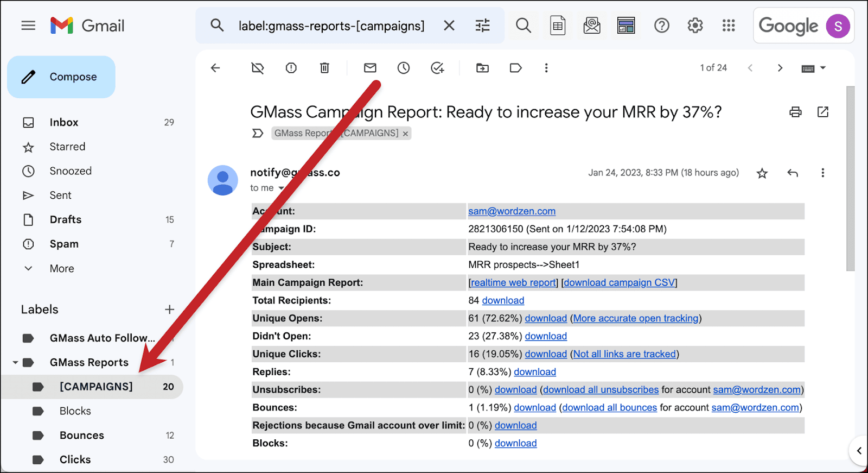Click the Gmail logo

[87, 26]
